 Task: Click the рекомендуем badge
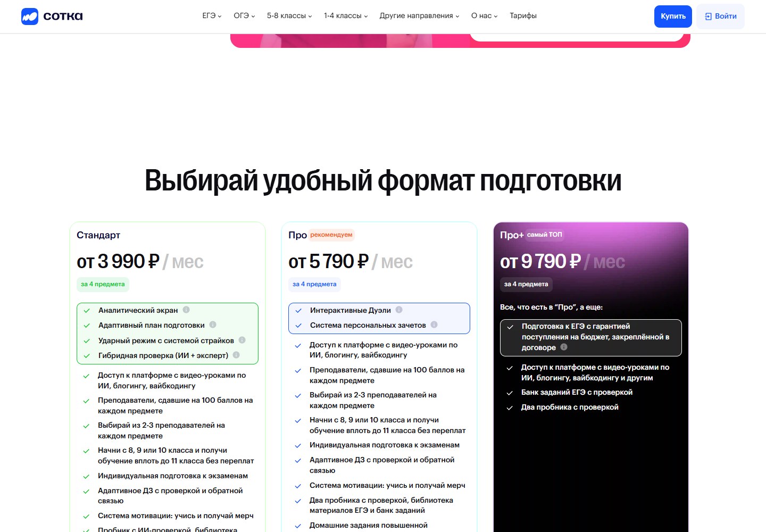coord(331,235)
